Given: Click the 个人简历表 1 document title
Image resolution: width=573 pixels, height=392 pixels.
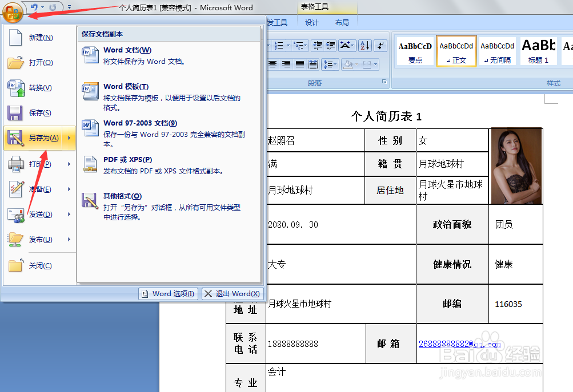Looking at the screenshot, I should click(386, 116).
